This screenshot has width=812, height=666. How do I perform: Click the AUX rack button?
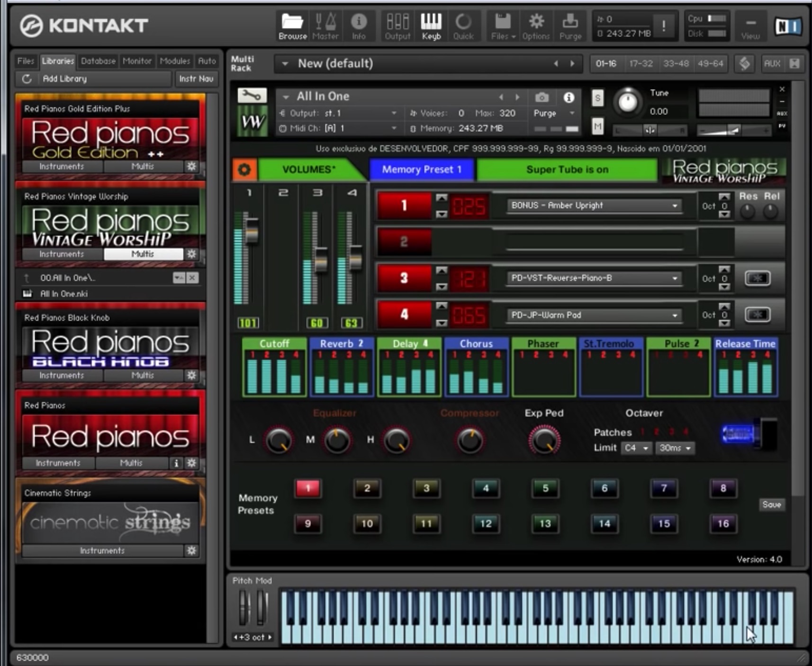point(772,63)
